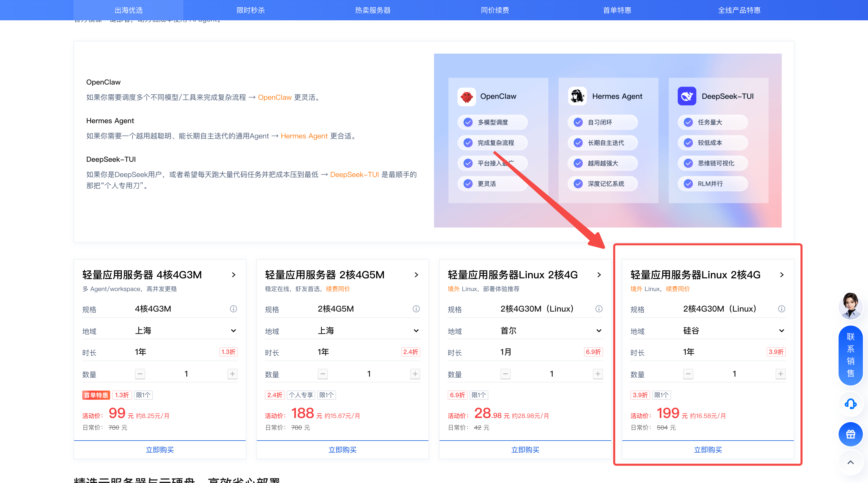Open the DeepSeek-TUI orange link
The width and height of the screenshot is (868, 483).
[355, 175]
